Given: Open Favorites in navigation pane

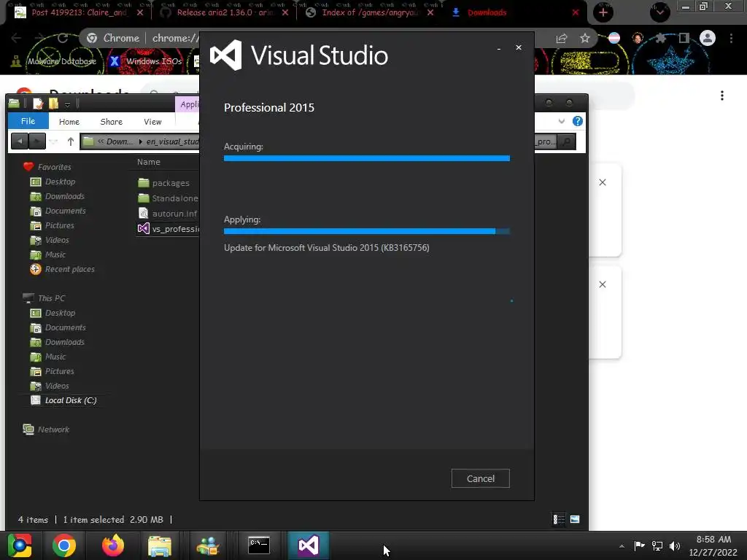Looking at the screenshot, I should 47,167.
